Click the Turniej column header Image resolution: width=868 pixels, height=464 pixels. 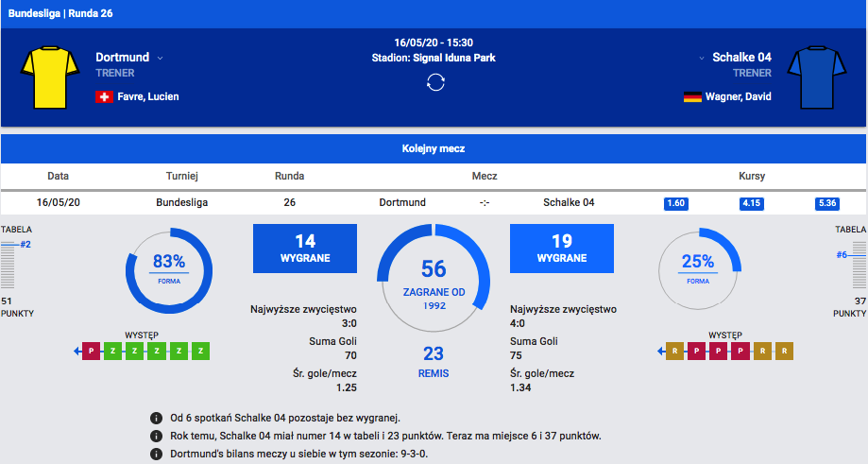click(x=182, y=176)
